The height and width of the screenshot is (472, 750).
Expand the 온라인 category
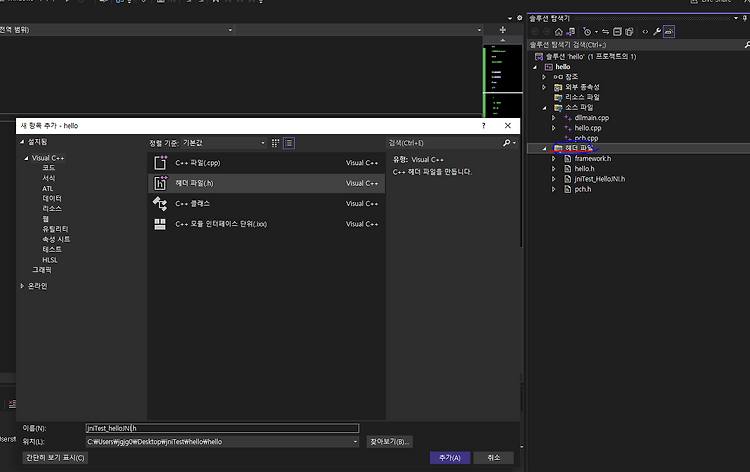pyautogui.click(x=22, y=286)
